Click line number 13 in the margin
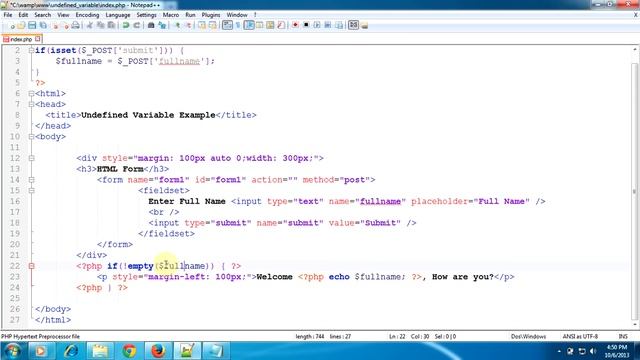640x360 pixels. tap(15, 169)
